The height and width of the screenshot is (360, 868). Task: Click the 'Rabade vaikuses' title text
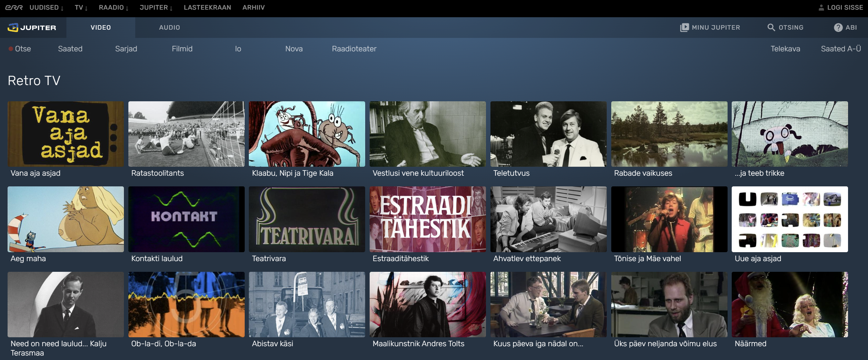[x=643, y=173]
